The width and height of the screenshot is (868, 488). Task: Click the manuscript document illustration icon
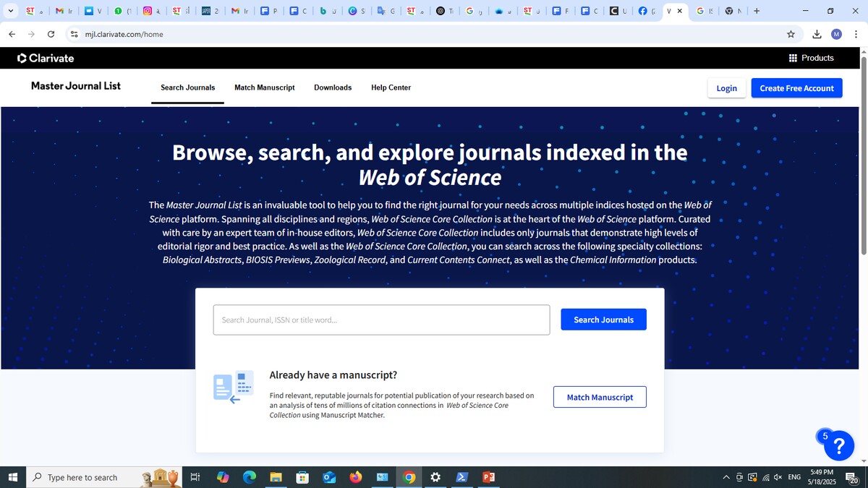233,387
